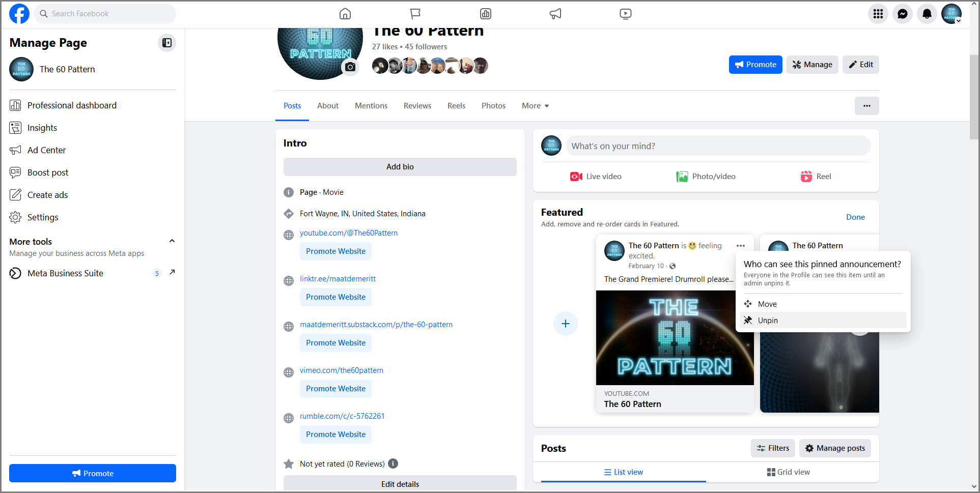Click the What's on your mind box

click(x=718, y=146)
